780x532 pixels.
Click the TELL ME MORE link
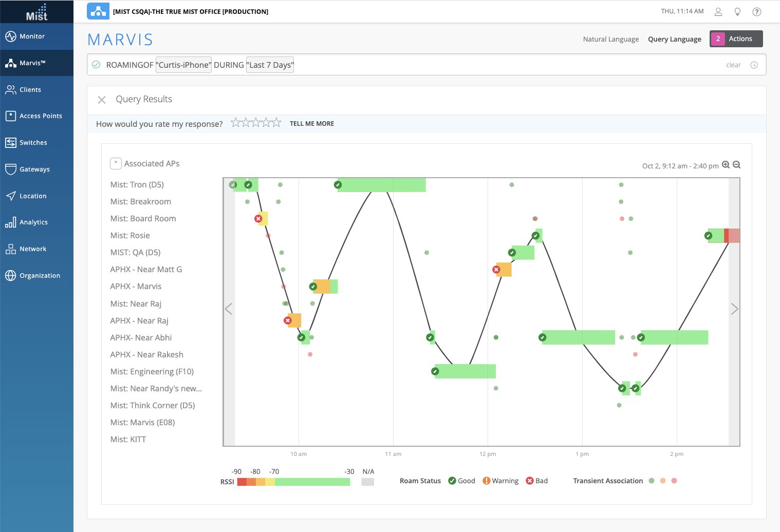tap(311, 124)
